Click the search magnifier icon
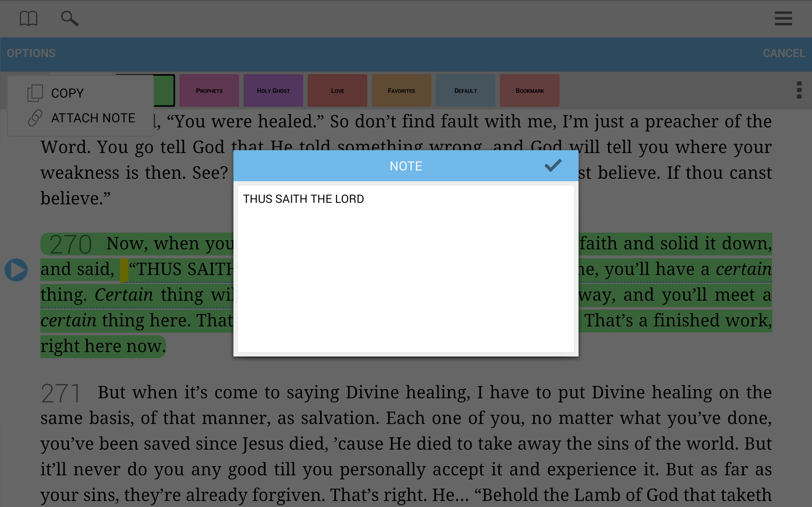 [69, 18]
